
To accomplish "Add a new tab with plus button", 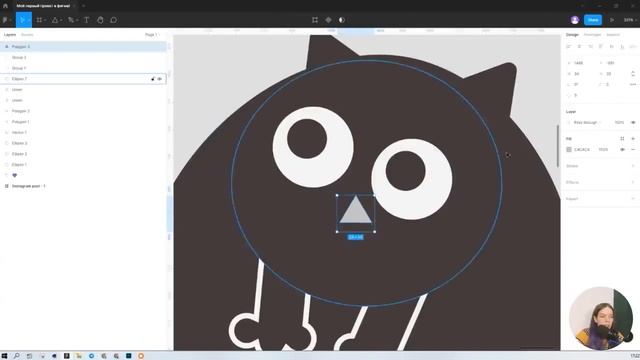I will pos(83,6).
